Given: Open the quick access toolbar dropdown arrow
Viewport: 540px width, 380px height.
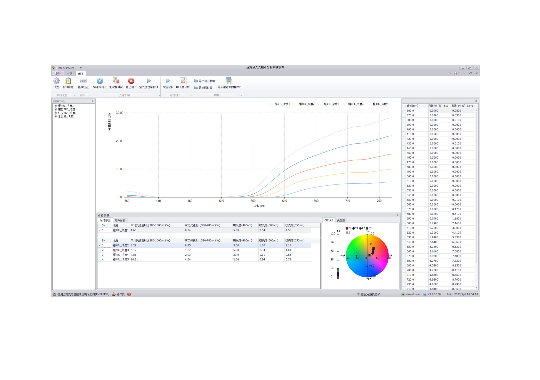Looking at the screenshot, I should [81, 68].
